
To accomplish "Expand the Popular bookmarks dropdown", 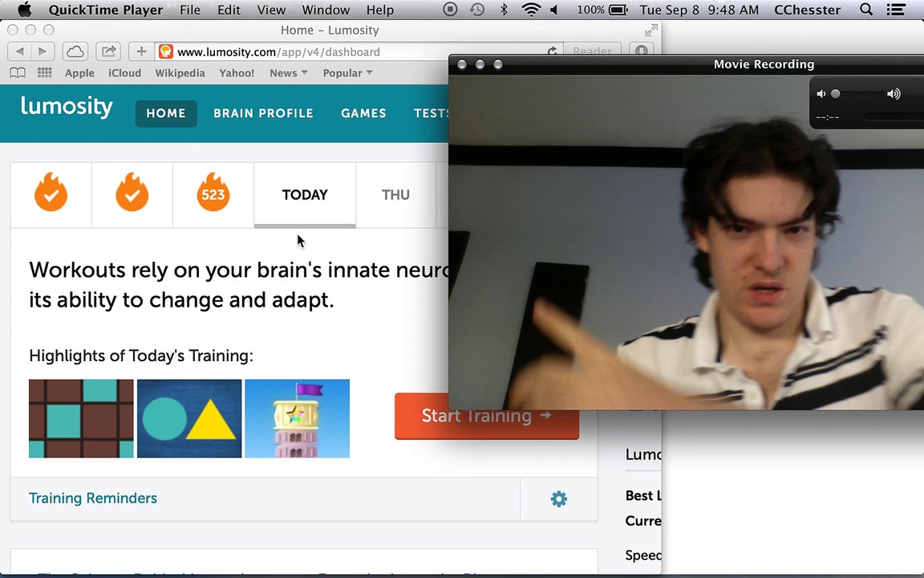I will click(347, 73).
